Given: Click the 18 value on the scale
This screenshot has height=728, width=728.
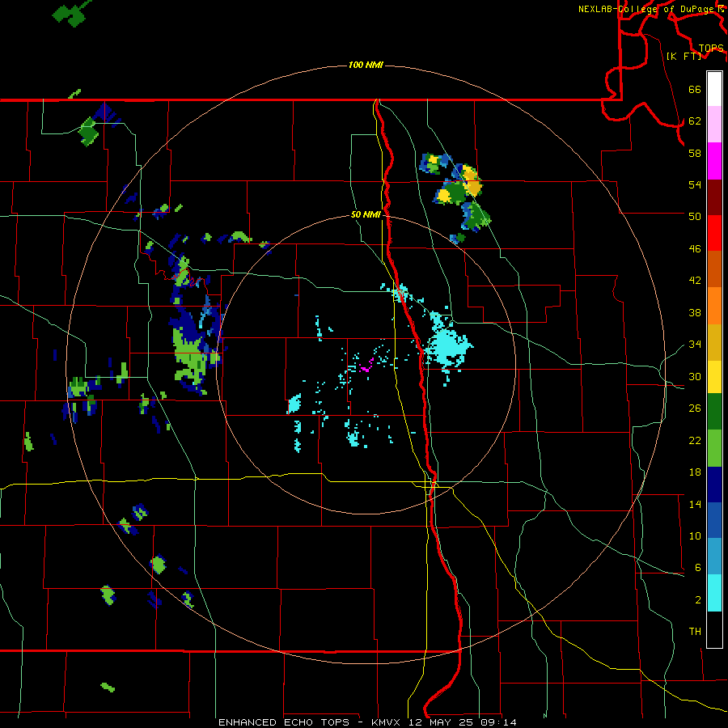Looking at the screenshot, I should click(x=695, y=472).
